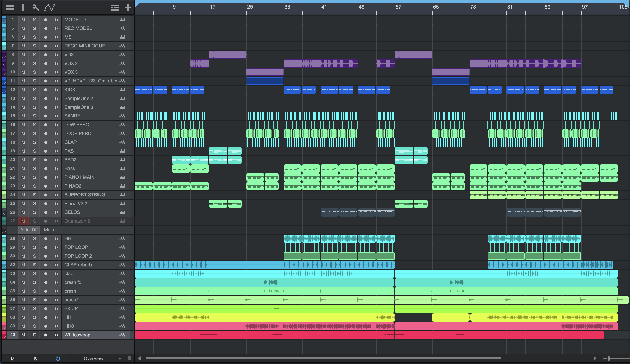630x364 pixels.
Task: Click waveform icon on Whitesweep track
Action: (x=122, y=335)
